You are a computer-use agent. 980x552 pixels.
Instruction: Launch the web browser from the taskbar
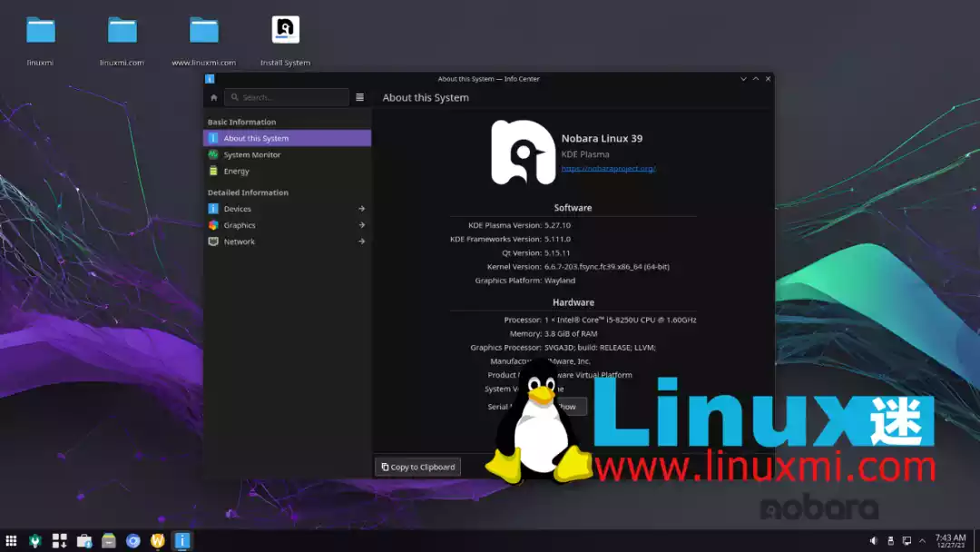[132, 539]
